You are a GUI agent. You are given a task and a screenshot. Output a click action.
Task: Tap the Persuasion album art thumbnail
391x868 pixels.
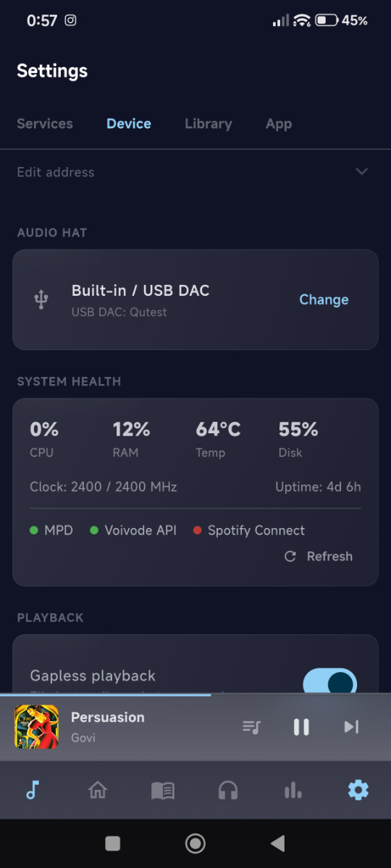coord(36,727)
